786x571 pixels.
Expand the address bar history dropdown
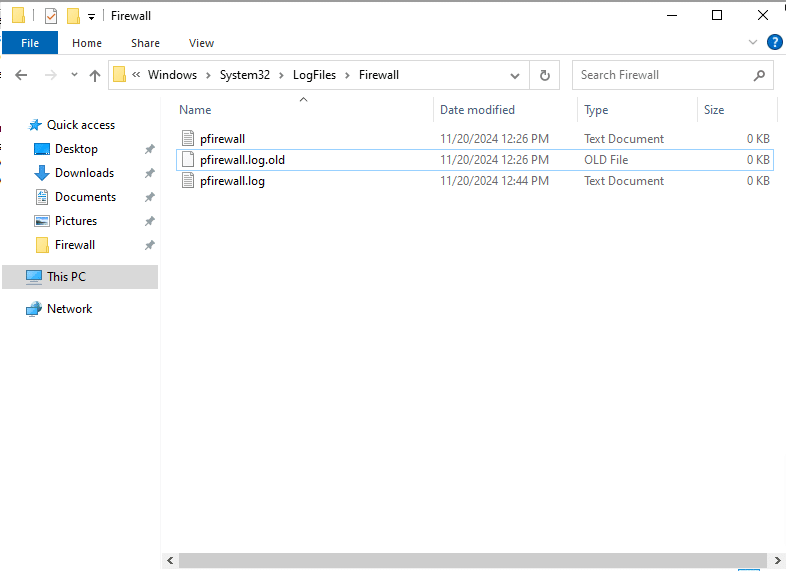point(515,75)
